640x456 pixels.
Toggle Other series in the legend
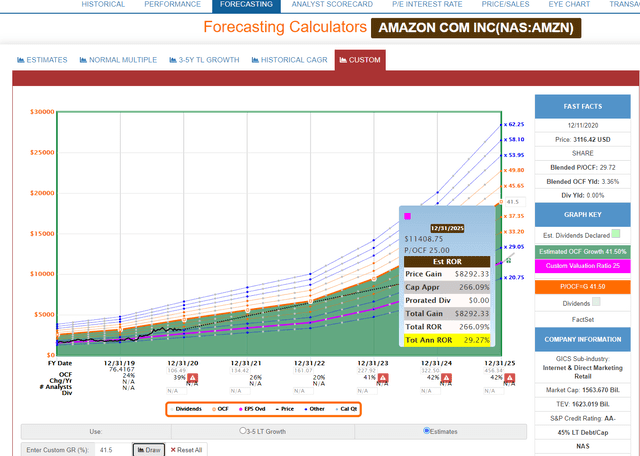(315, 409)
